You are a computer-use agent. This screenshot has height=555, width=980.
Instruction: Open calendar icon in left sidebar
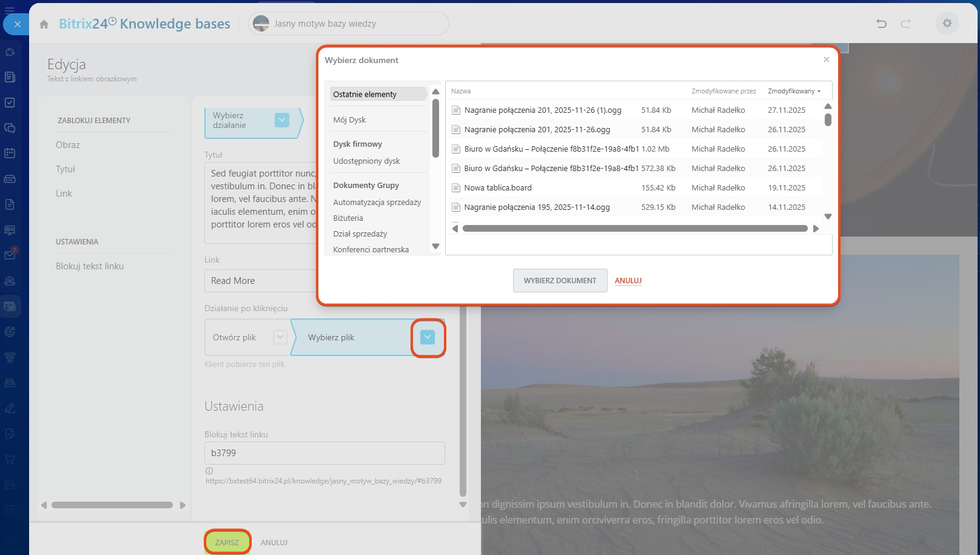10,153
